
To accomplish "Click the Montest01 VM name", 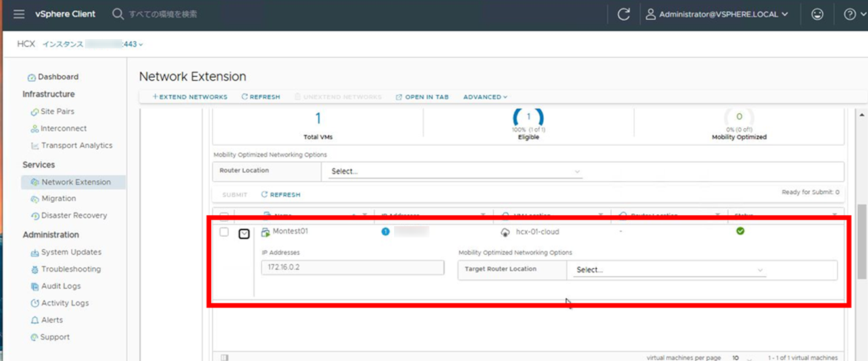I will click(290, 232).
